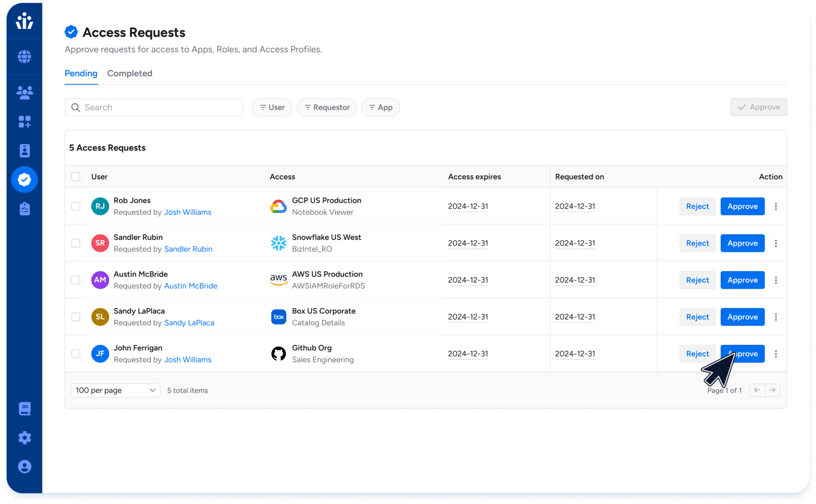
Task: Open Josh Williams requester profile link
Action: click(187, 212)
